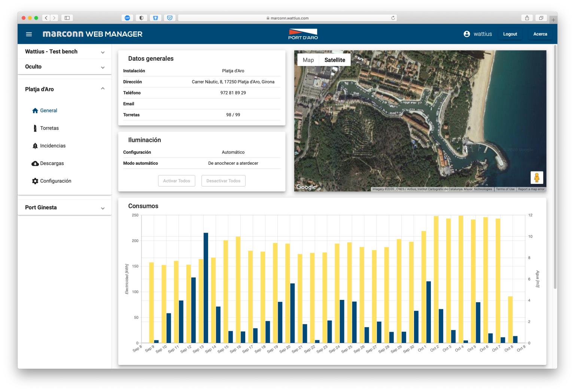Select the Satellite map view

tap(335, 60)
